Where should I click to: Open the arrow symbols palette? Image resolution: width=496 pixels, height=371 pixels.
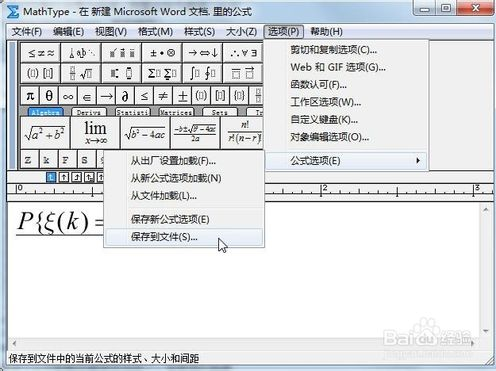[202, 53]
